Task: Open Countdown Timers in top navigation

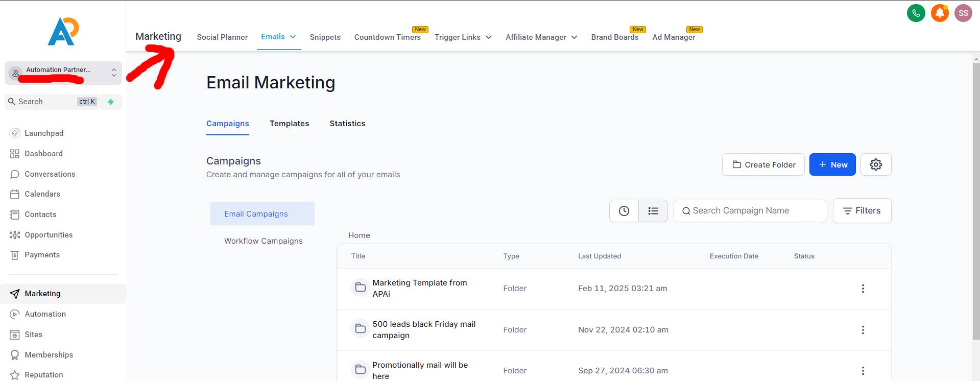Action: click(x=388, y=37)
